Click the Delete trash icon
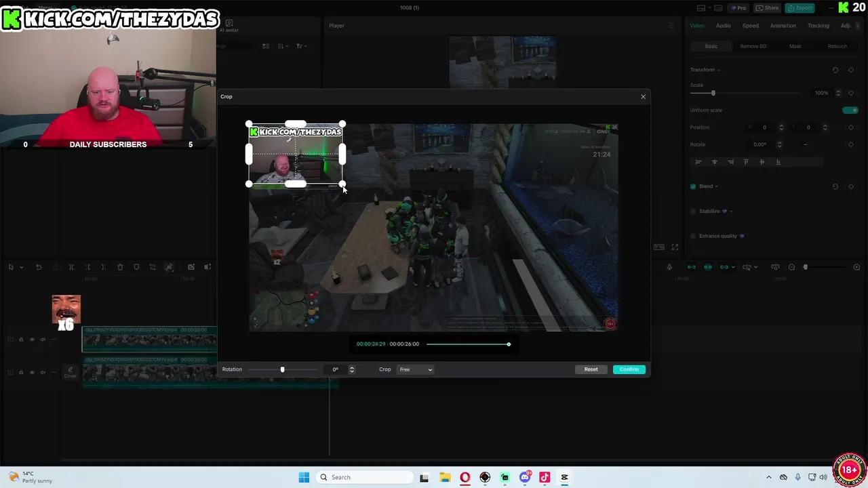The image size is (868, 488). point(120,267)
